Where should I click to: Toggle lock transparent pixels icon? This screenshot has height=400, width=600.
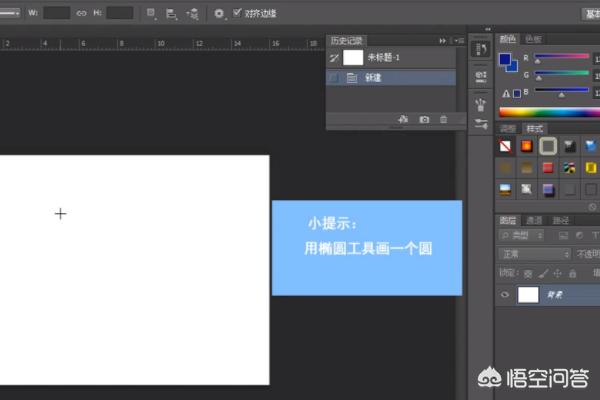[x=528, y=273]
